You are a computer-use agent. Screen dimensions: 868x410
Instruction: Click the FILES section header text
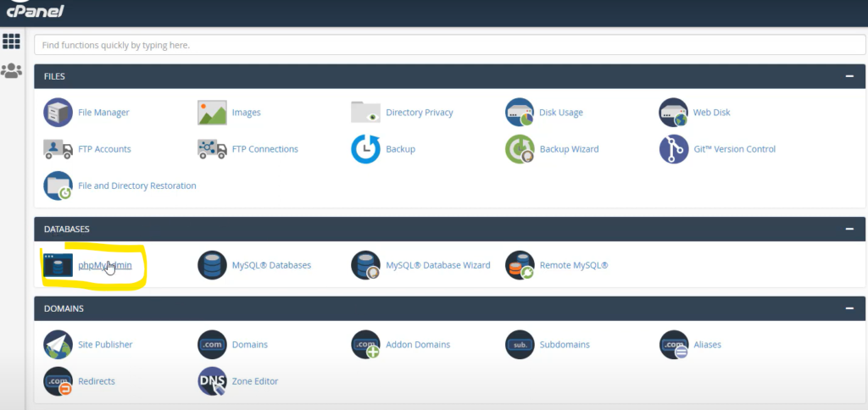(x=54, y=76)
